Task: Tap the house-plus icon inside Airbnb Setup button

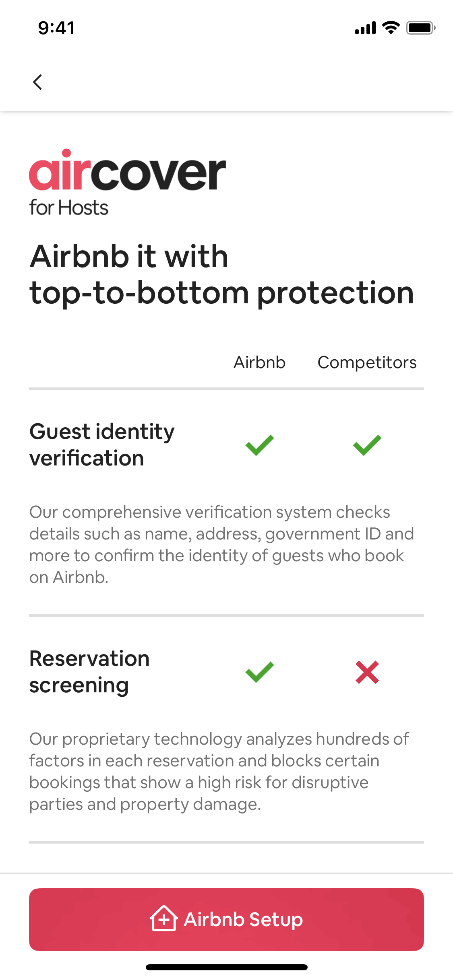Action: [x=163, y=919]
